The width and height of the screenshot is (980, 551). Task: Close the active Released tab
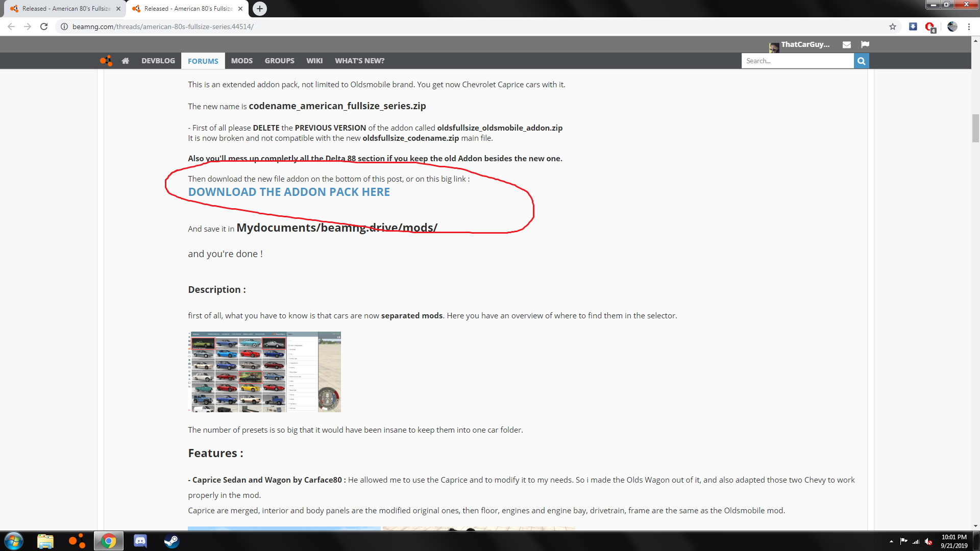coord(240,9)
